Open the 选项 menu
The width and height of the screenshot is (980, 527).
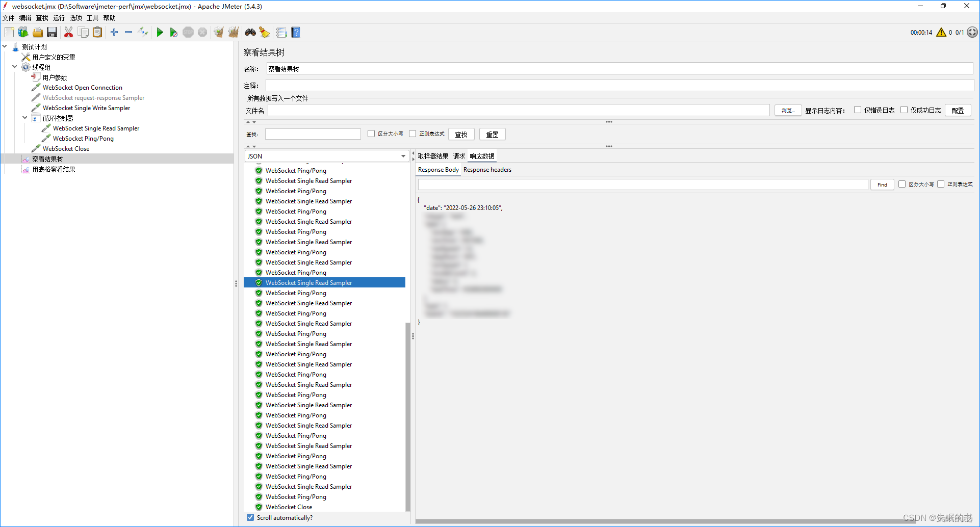point(76,18)
